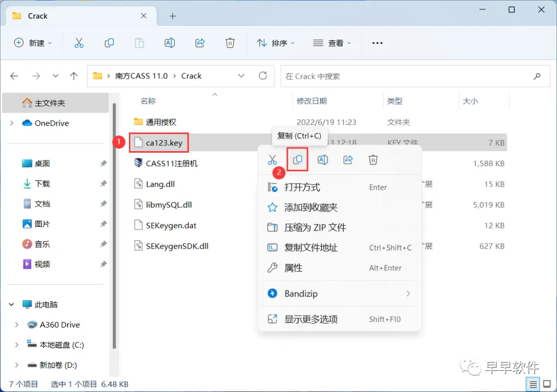Click the Delete trash icon in the context menu
Viewport: 557px width, 392px height.
[373, 160]
